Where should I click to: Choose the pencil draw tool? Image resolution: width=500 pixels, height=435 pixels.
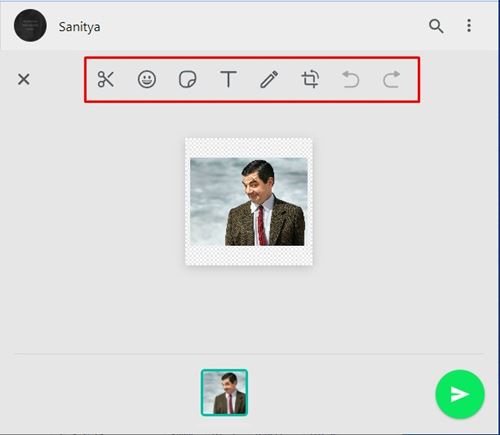pyautogui.click(x=269, y=79)
